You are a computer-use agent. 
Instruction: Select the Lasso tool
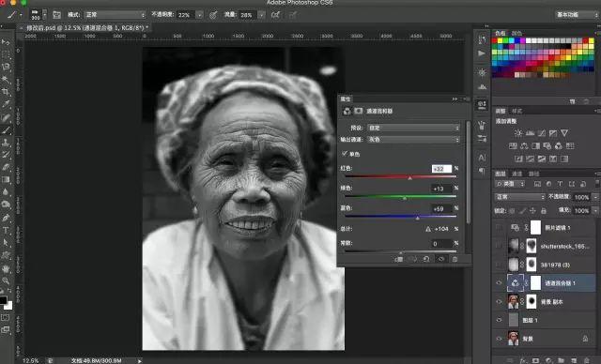coord(6,67)
